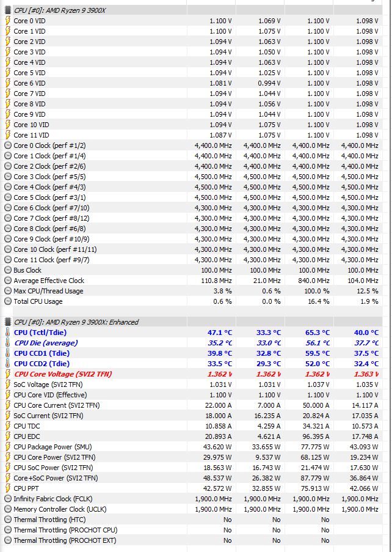Select 'CPU Core Current (SVI2 TFN)' label
The image size is (392, 552).
57,405
